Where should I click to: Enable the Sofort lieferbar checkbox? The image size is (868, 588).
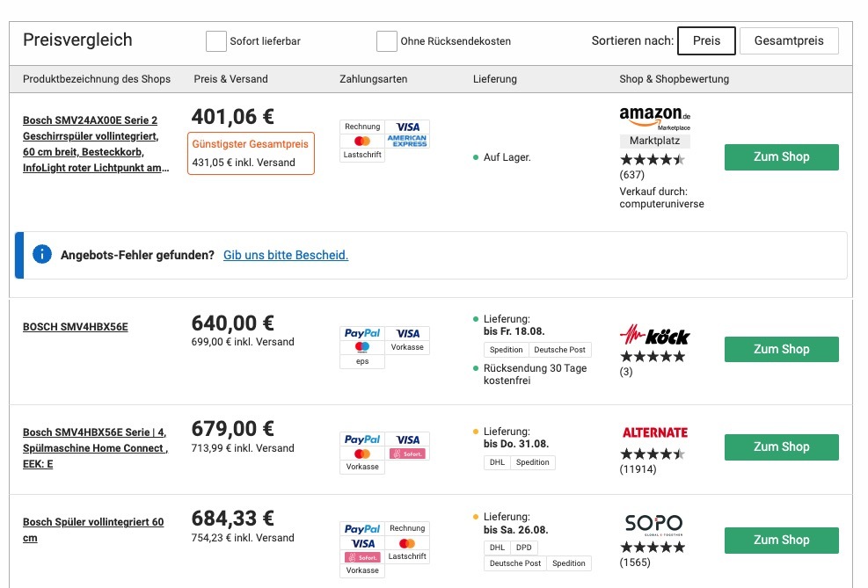(x=215, y=41)
